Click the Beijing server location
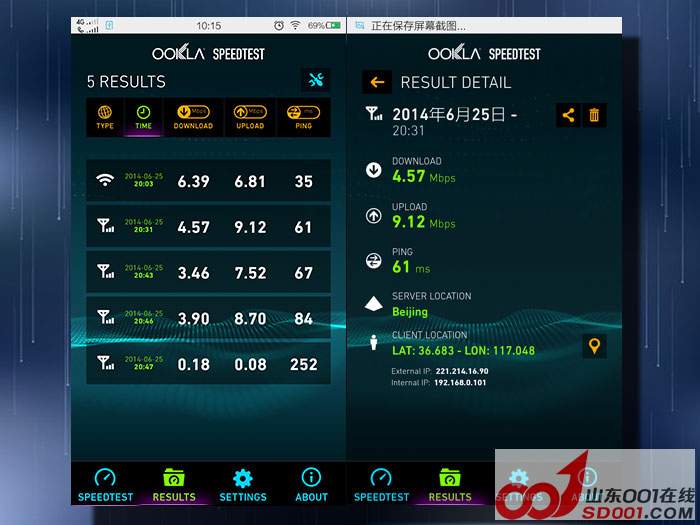 410,312
